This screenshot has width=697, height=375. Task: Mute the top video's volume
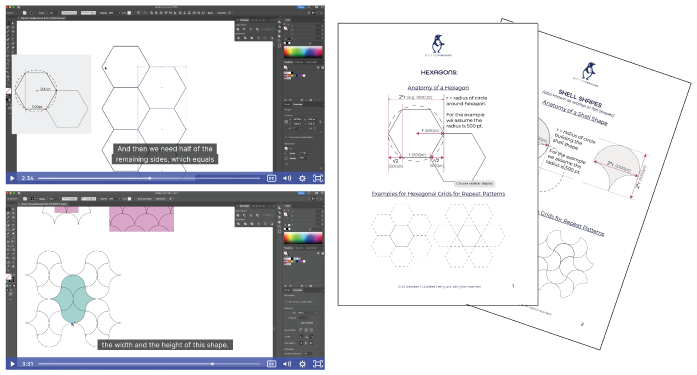coord(287,178)
